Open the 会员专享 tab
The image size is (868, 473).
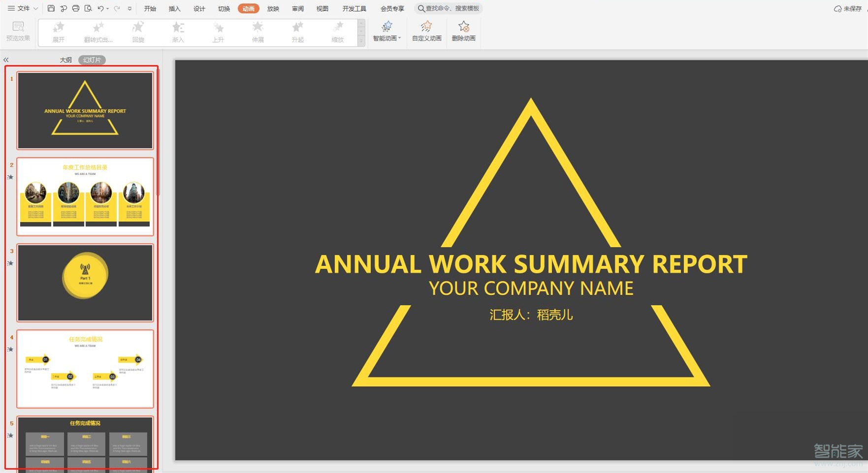coord(392,8)
